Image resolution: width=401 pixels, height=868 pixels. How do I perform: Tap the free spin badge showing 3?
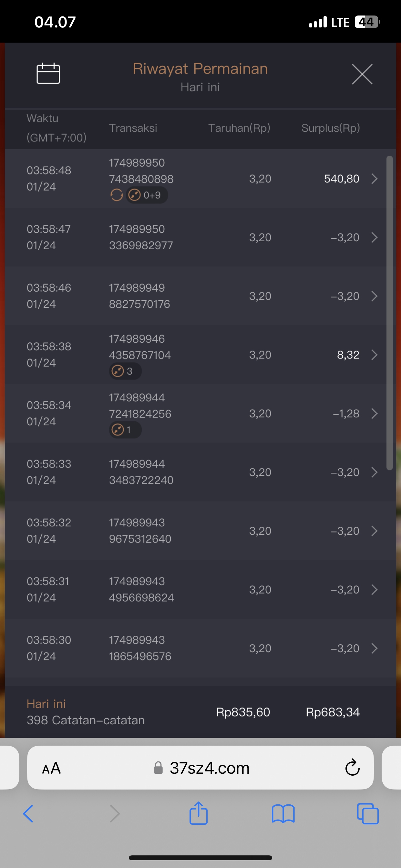click(x=125, y=371)
